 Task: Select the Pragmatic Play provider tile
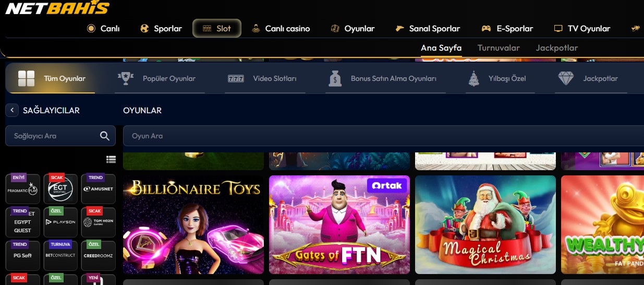point(23,189)
